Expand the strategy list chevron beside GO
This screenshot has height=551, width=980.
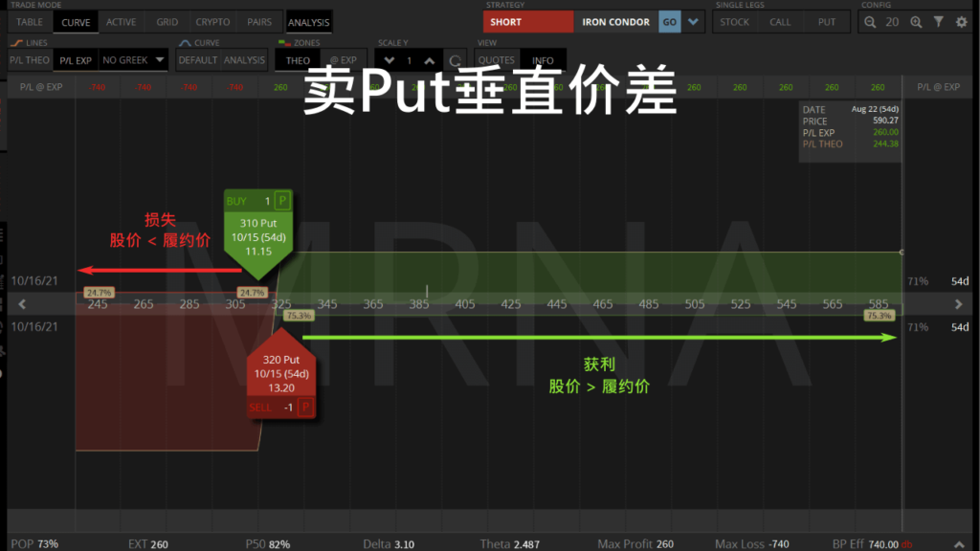pyautogui.click(x=693, y=22)
